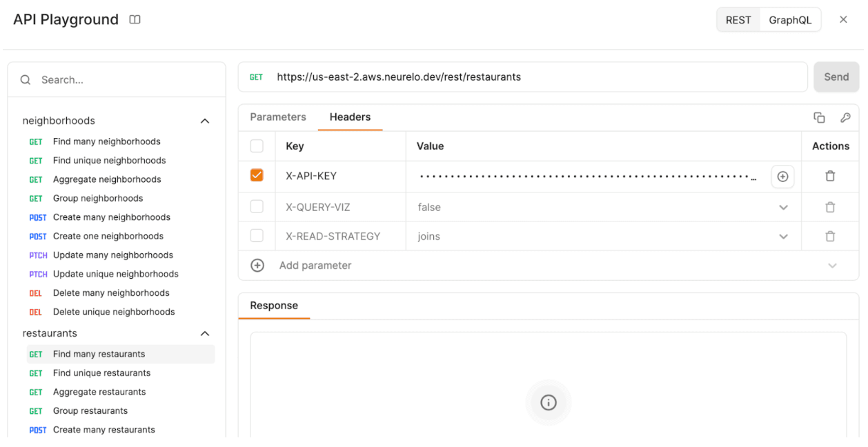The width and height of the screenshot is (868, 447).
Task: Open the X-READ-STRATEGY value dropdown
Action: pyautogui.click(x=783, y=236)
